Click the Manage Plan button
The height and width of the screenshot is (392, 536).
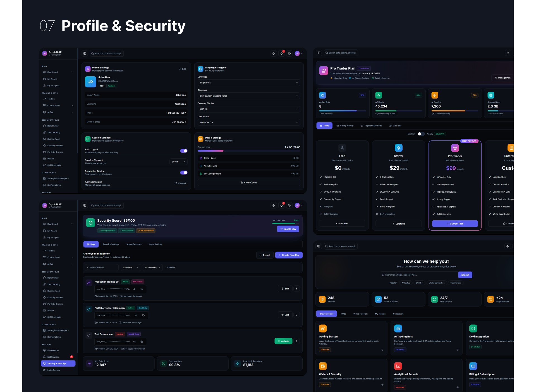click(502, 78)
